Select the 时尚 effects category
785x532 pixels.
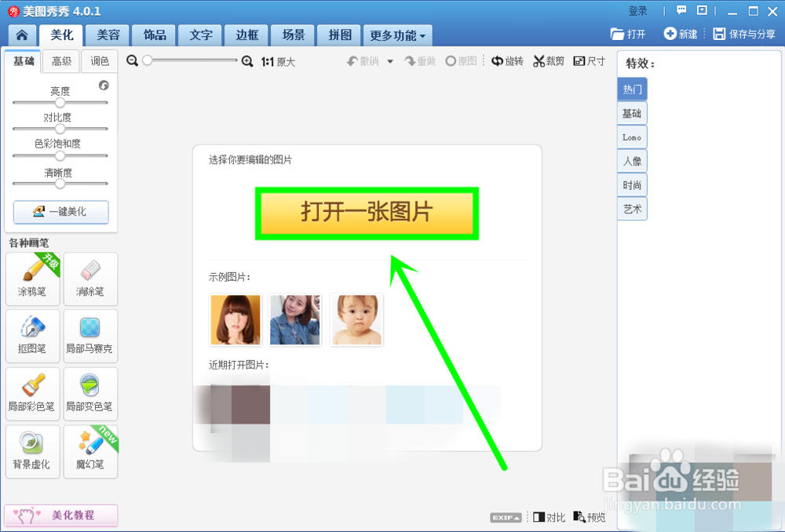(x=632, y=185)
